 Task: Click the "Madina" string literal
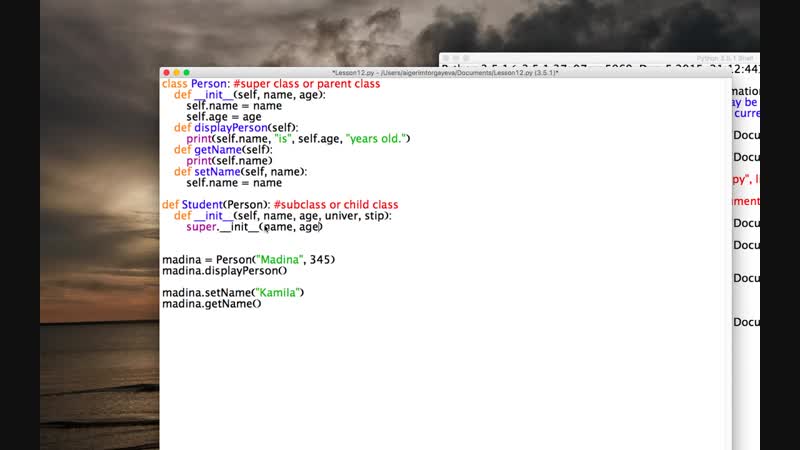(x=281, y=260)
